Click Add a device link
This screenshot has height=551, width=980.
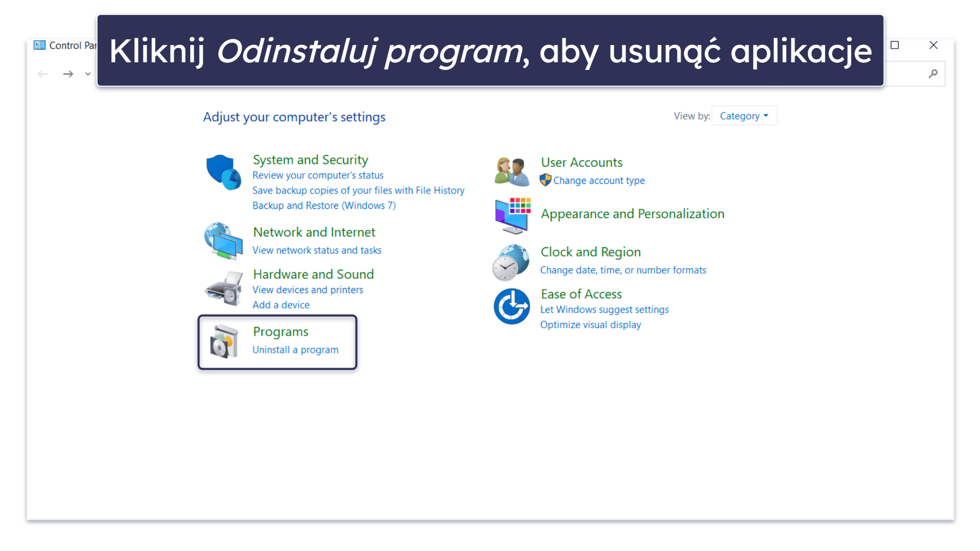pos(281,305)
